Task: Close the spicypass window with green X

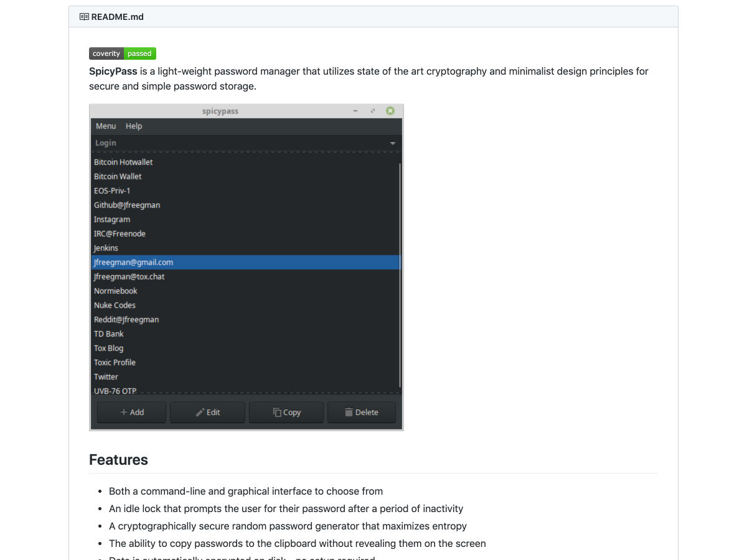Action: pos(390,111)
